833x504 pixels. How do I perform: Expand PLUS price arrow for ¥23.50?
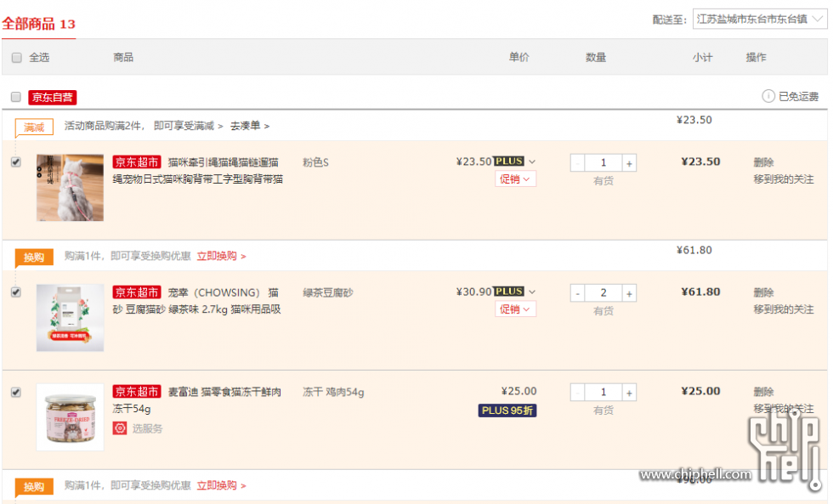click(532, 161)
